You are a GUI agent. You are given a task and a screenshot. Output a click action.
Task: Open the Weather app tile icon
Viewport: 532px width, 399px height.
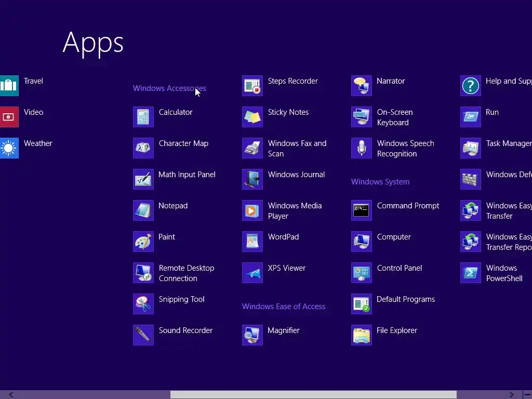pos(9,148)
